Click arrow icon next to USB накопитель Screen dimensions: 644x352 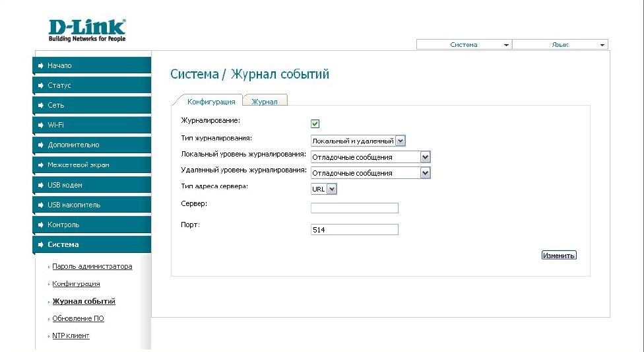41,205
